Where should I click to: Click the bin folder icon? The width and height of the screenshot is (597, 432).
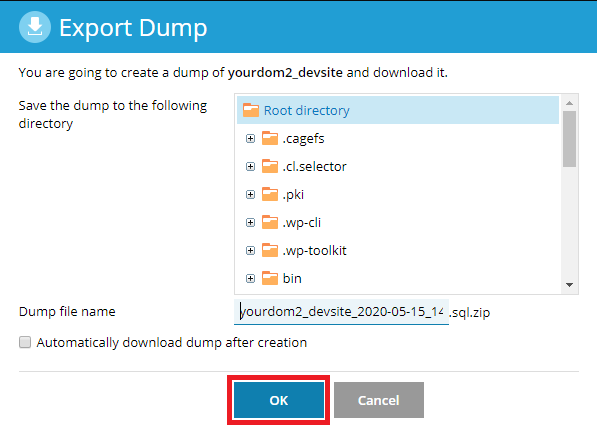[x=270, y=278]
